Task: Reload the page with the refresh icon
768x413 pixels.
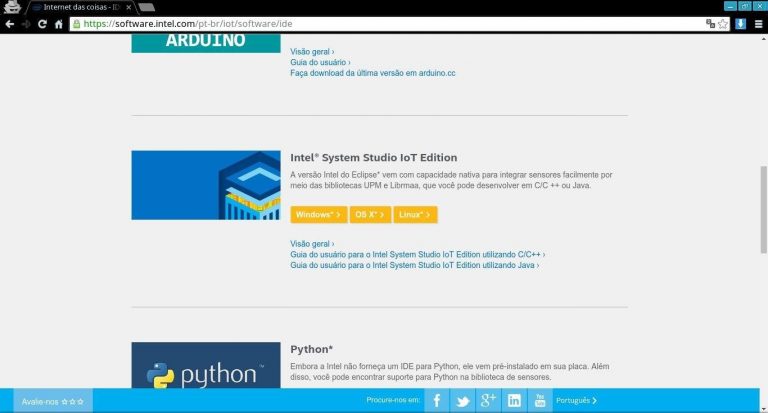Action: 42,23
